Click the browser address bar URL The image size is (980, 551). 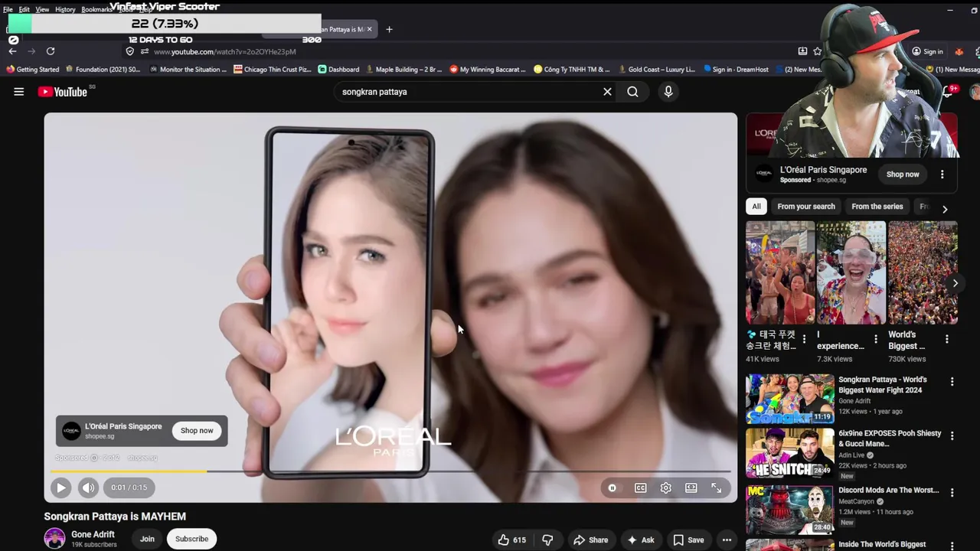coord(224,52)
